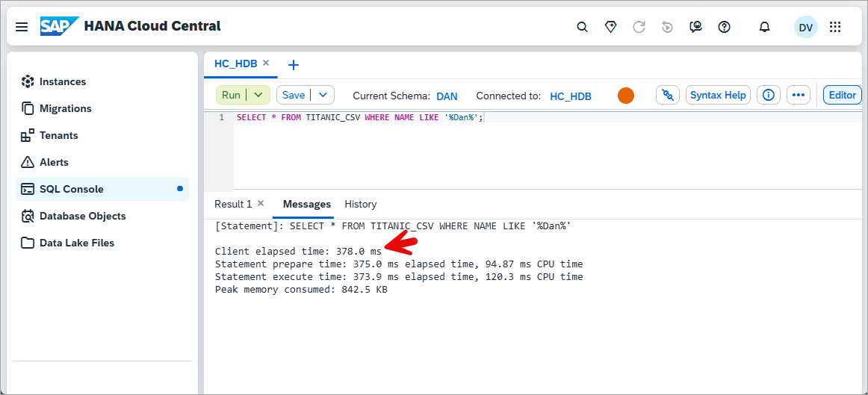Click the [Statement] message line
This screenshot has width=868, height=395.
393,226
